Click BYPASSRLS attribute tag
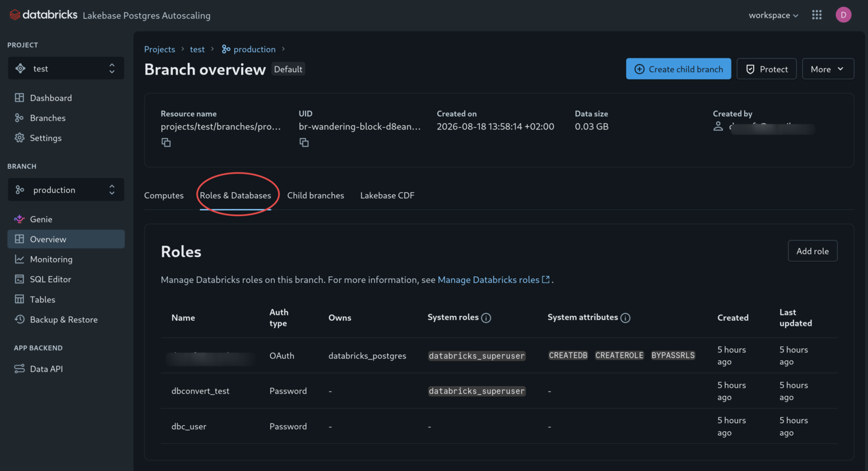 click(x=673, y=356)
